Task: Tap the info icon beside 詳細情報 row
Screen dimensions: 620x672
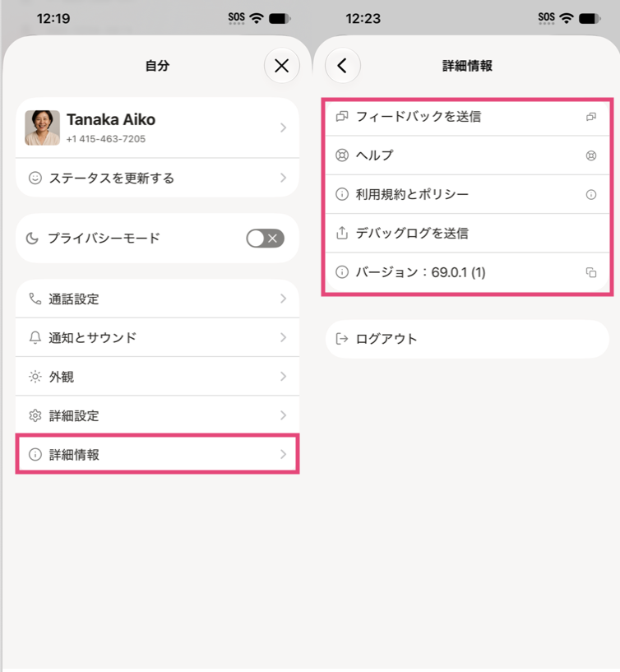Action: (35, 454)
